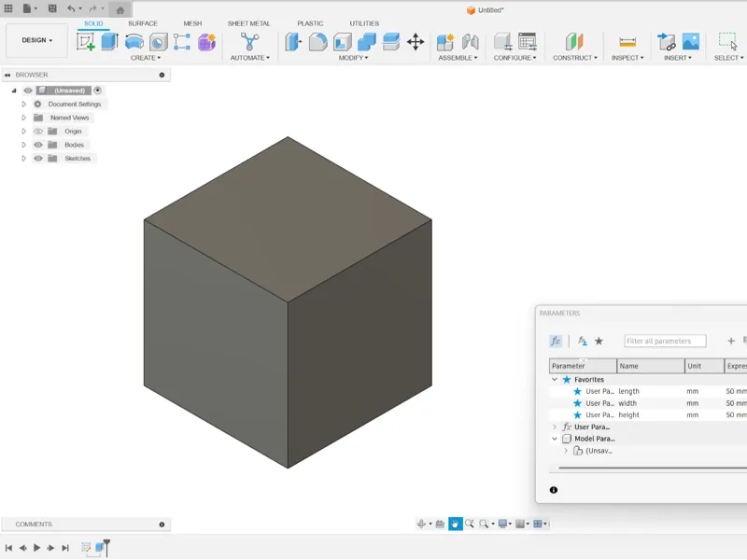Click the Automate tool icon
The width and height of the screenshot is (747, 560).
pos(249,42)
